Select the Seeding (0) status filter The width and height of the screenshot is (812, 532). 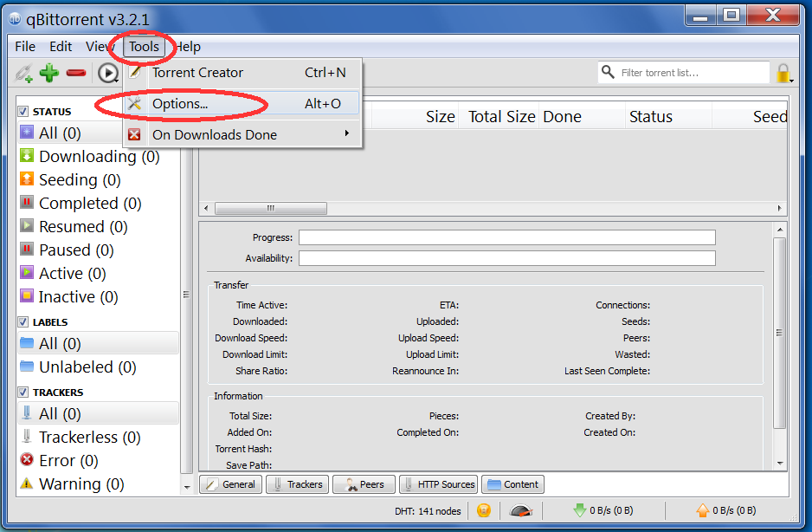99,179
